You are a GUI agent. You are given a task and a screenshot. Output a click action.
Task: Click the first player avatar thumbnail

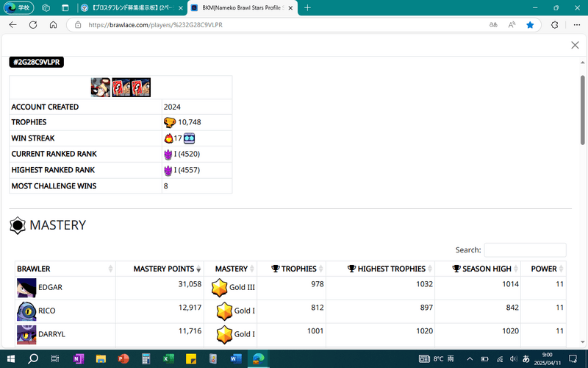point(101,87)
